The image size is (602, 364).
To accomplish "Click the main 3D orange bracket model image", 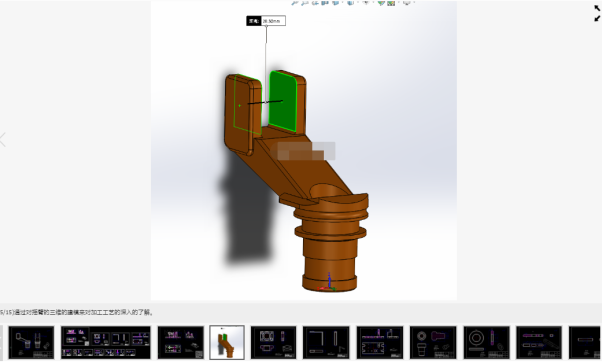I will coord(304,150).
